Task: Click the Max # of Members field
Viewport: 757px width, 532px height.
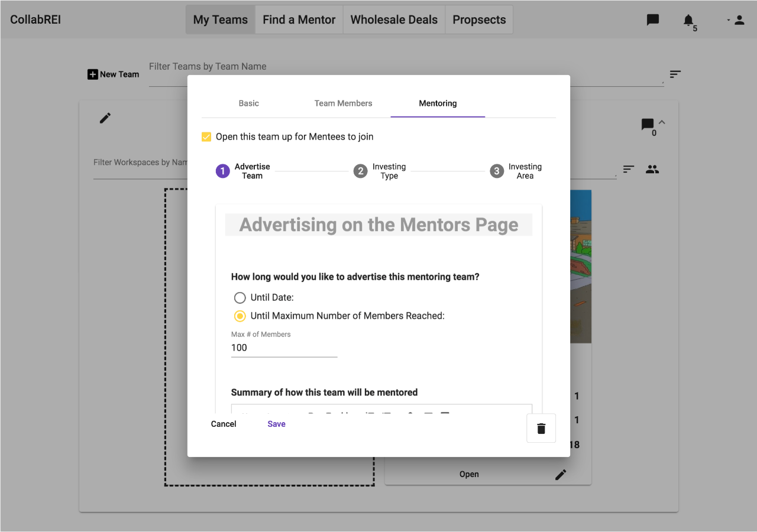Action: [x=284, y=348]
